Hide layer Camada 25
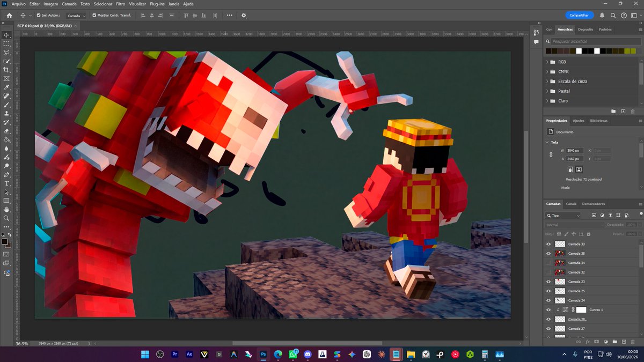 548,291
